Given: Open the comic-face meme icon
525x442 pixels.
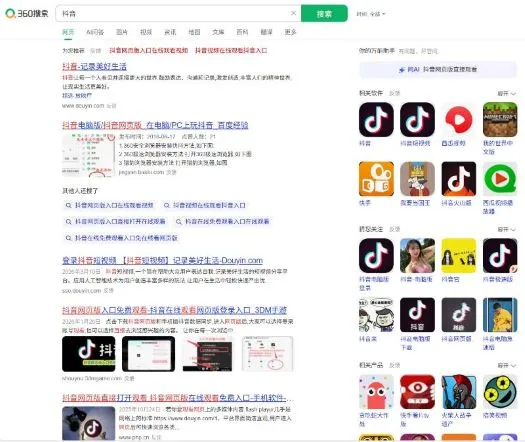Looking at the screenshot, I should click(376, 315).
